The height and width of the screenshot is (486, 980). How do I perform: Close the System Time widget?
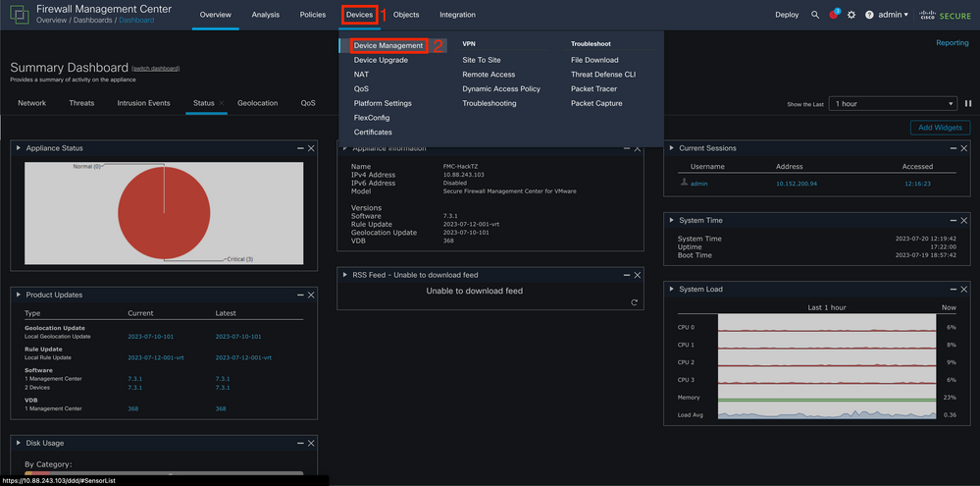coord(963,221)
